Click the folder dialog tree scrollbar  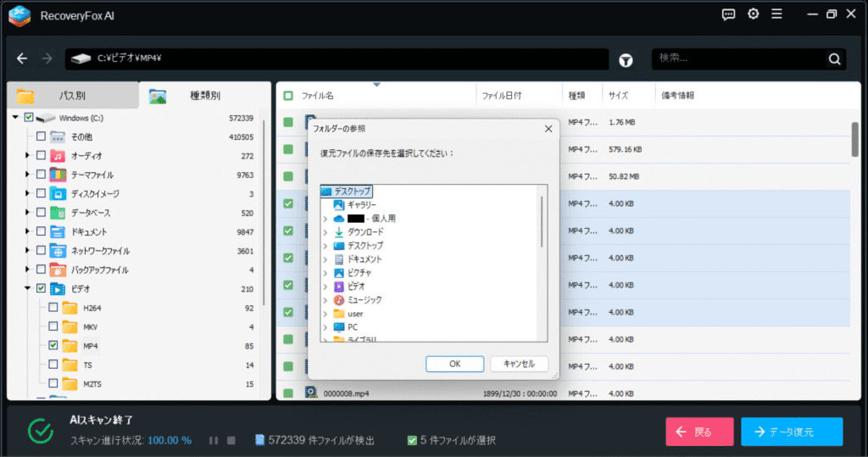coord(542,221)
